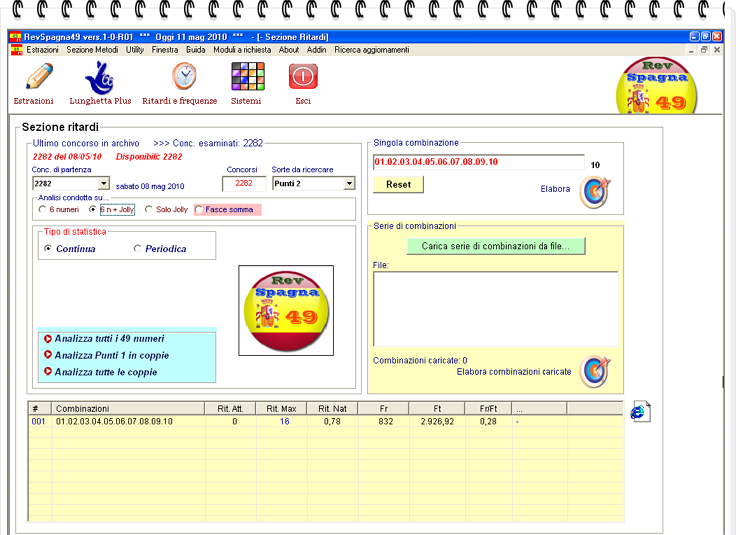Expand the Conc. di partenza dropdown
Screen dimensions: 736x535
coord(104,183)
